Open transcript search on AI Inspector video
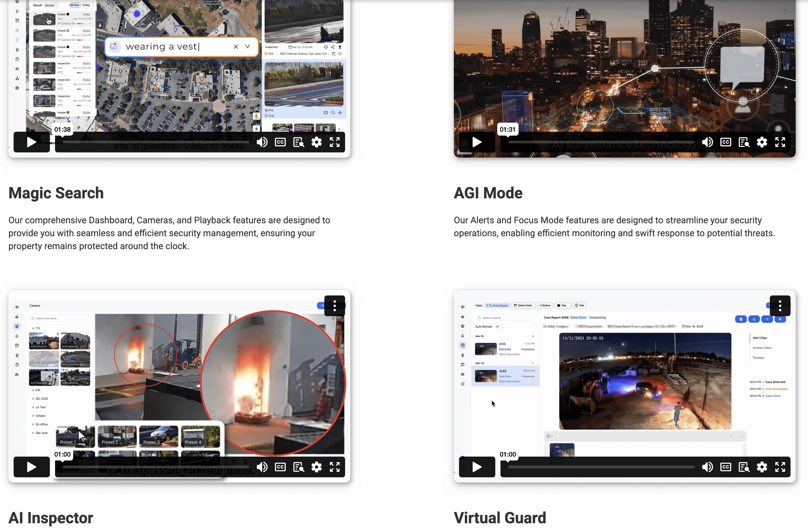Screen dimensions: 808x532 [298, 467]
